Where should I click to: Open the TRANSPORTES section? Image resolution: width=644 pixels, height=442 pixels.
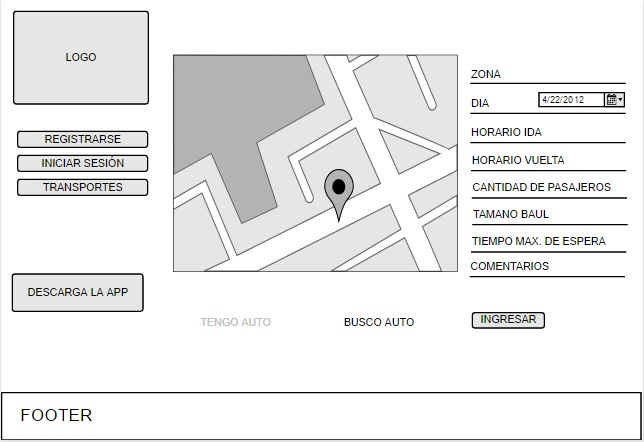83,187
